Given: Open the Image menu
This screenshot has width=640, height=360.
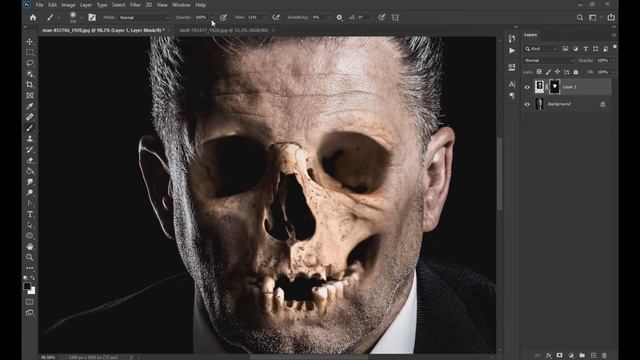Looking at the screenshot, I should 68,5.
